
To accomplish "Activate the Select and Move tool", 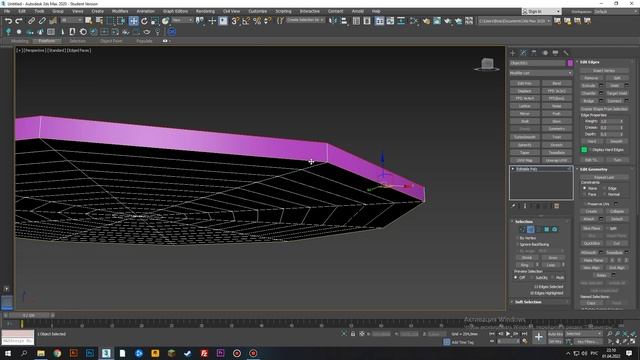I will pyautogui.click(x=133, y=21).
